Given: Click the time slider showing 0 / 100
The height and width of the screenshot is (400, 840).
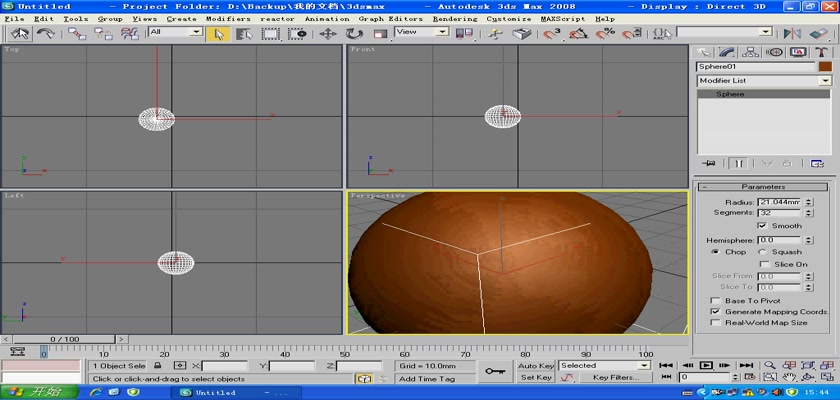Looking at the screenshot, I should pos(65,339).
